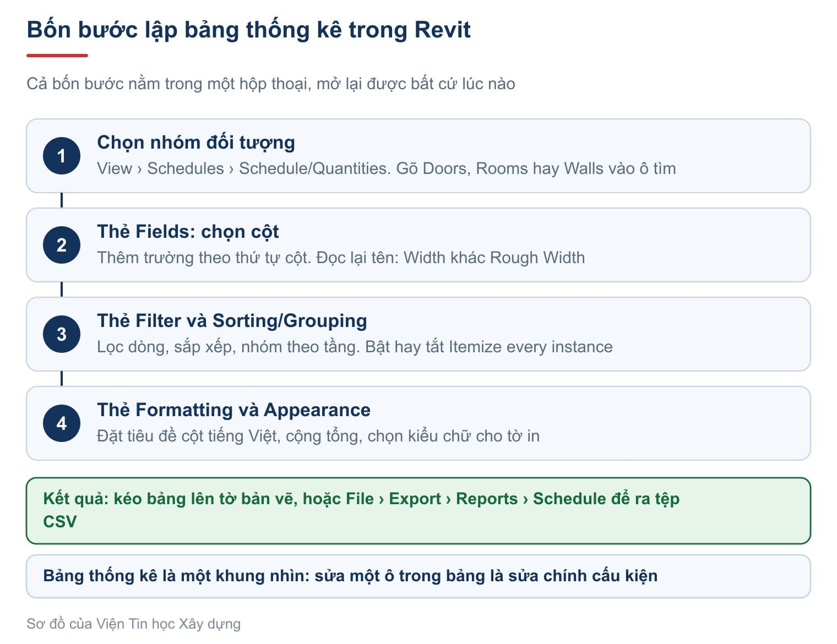Click the description "Thêm trường theo thứ tự cột"

point(341,258)
